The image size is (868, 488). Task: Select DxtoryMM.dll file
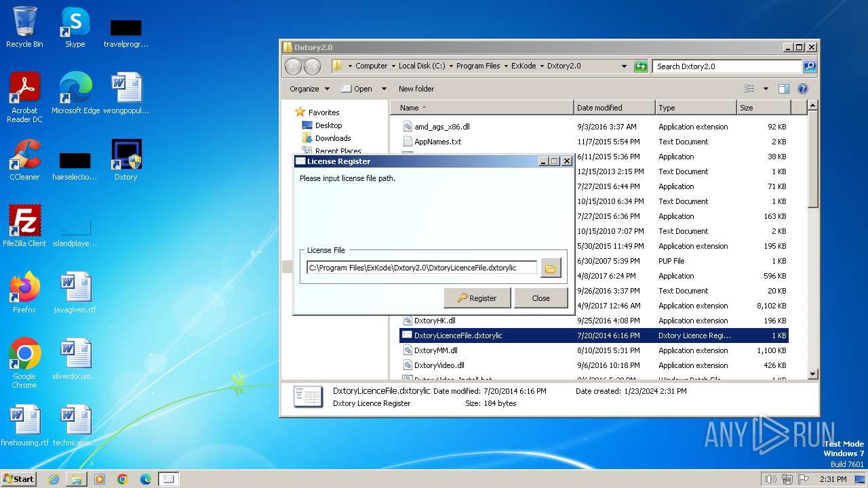coord(435,350)
